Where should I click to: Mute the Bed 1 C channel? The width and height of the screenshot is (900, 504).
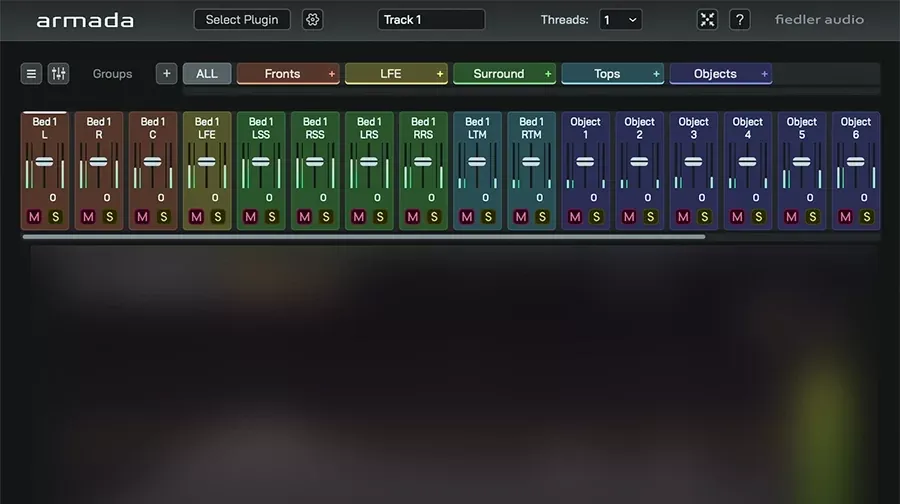(x=142, y=217)
